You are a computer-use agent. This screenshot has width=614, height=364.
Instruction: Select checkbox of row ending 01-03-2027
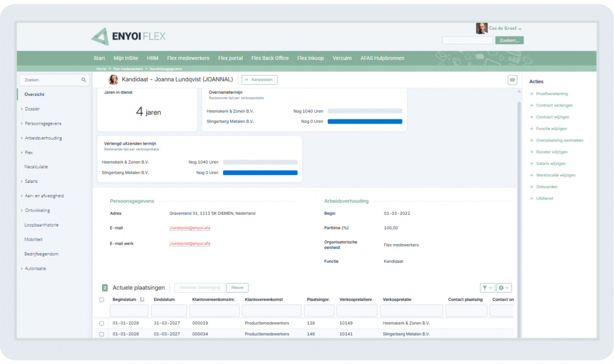tap(101, 334)
